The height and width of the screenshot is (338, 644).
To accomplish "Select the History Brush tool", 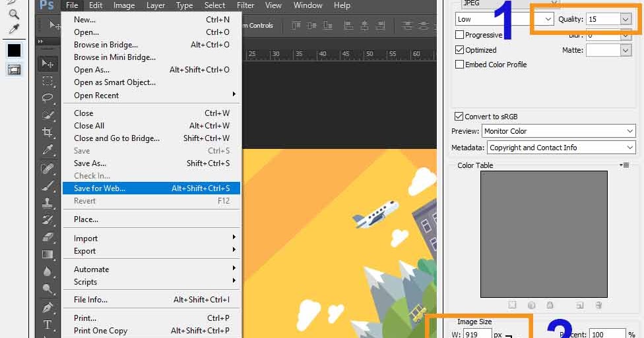I will tap(48, 220).
